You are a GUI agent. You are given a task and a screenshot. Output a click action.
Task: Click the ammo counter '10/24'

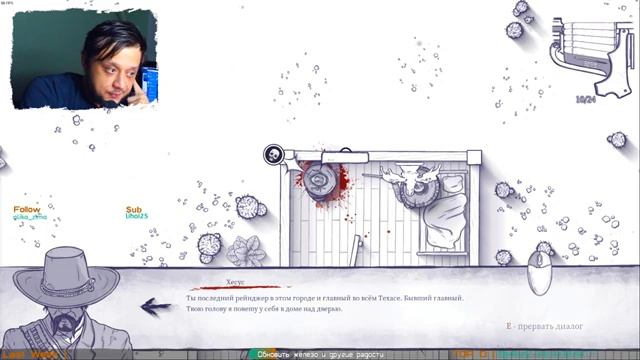585,99
